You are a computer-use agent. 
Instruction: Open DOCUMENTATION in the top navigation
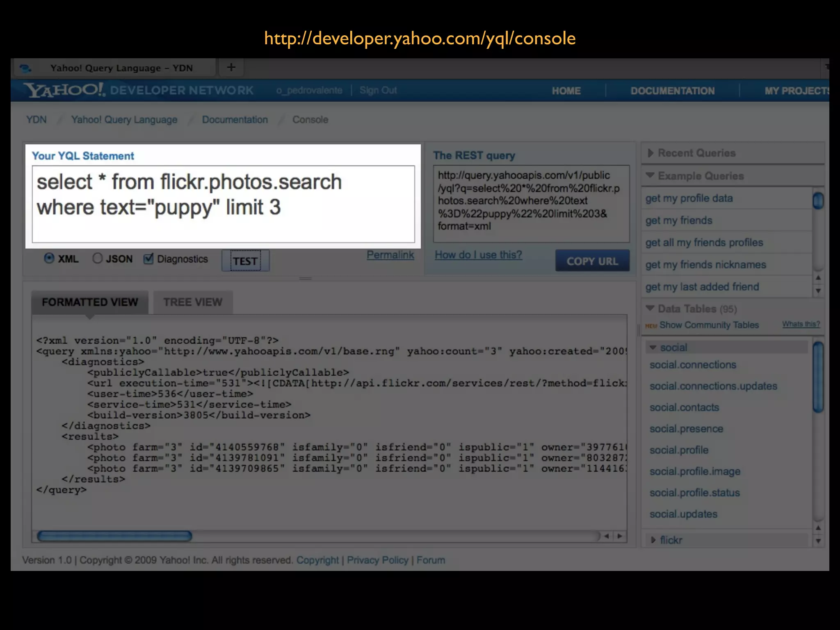[x=673, y=91]
